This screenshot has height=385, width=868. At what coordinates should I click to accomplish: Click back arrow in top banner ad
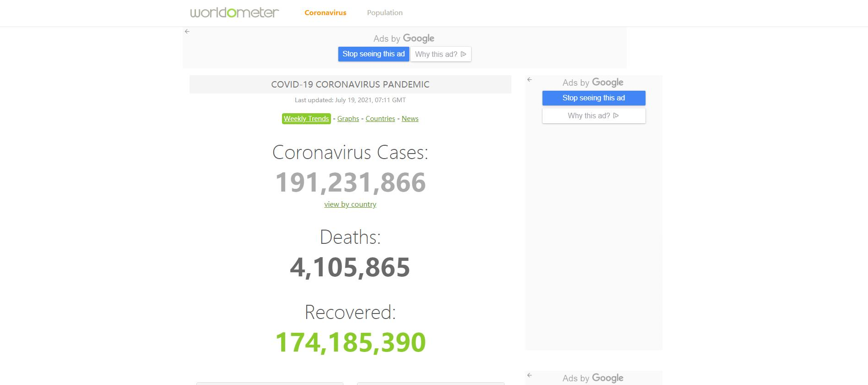187,32
